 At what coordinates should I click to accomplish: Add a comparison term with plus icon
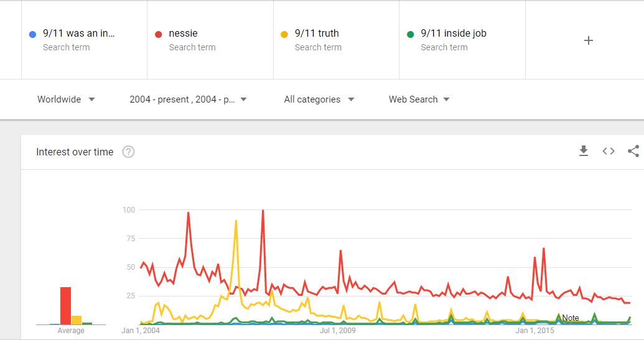point(589,40)
